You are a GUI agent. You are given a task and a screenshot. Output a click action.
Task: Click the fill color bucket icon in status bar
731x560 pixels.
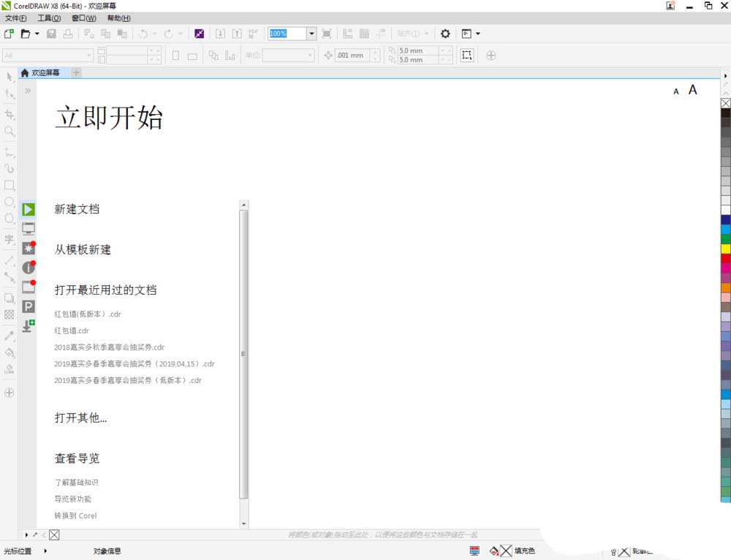point(494,551)
